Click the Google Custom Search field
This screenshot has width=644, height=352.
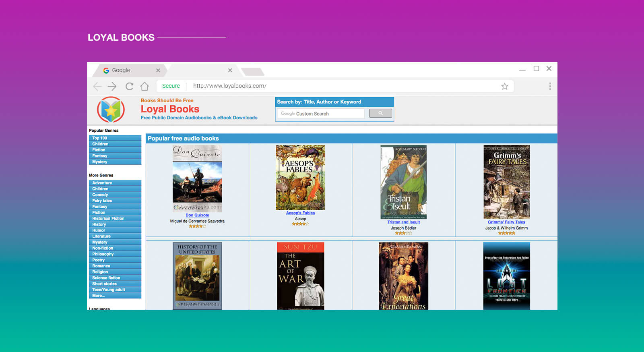pyautogui.click(x=321, y=114)
